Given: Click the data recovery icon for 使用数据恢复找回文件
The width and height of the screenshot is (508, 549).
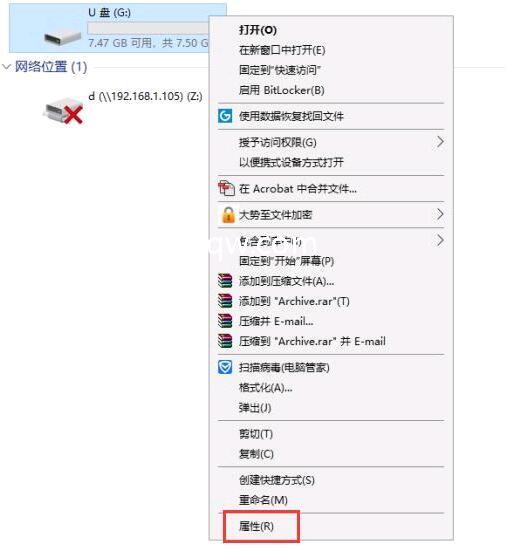Looking at the screenshot, I should (x=225, y=116).
